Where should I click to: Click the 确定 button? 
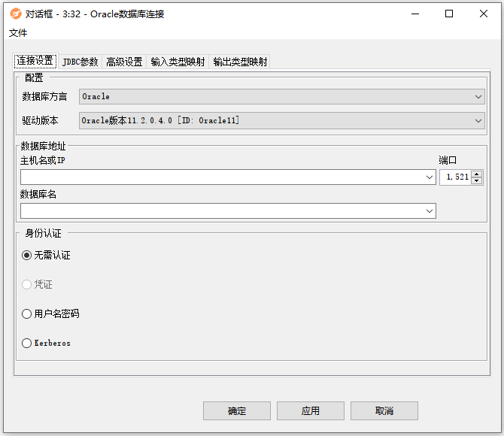[236, 411]
